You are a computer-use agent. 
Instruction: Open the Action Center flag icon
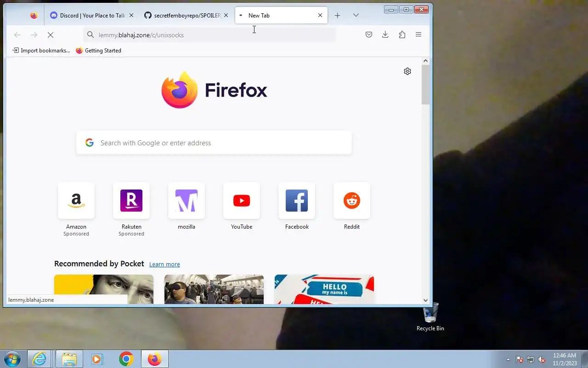coord(520,359)
